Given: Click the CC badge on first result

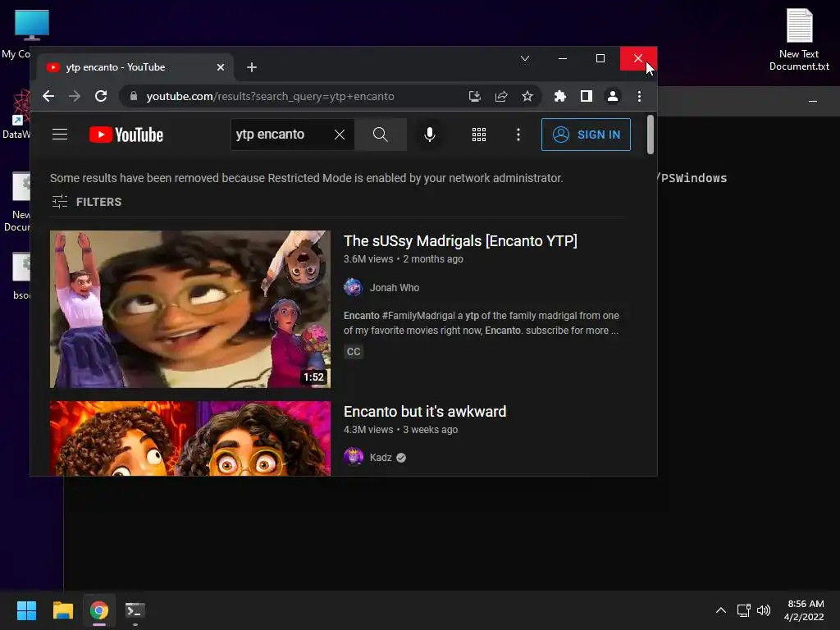Looking at the screenshot, I should point(354,352).
